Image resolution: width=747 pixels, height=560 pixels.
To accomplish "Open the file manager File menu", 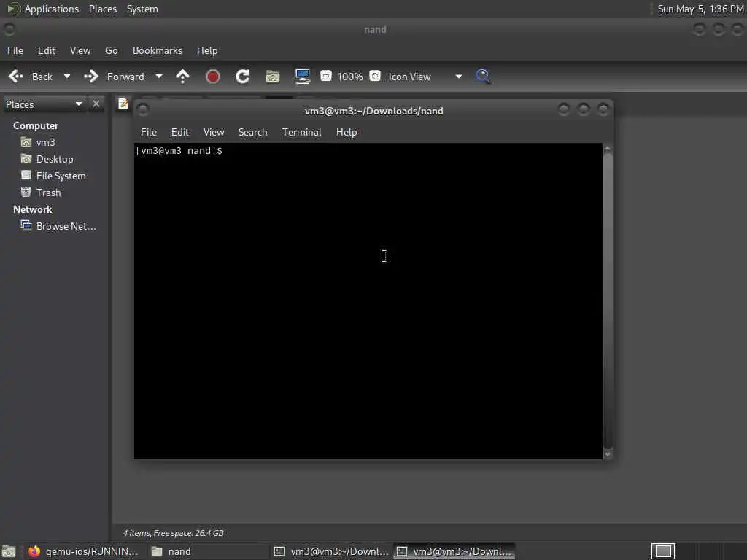I will [x=15, y=50].
